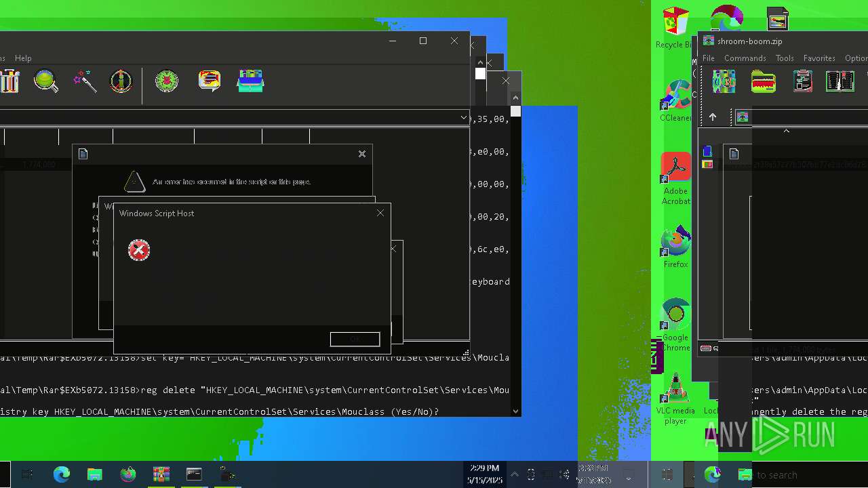The height and width of the screenshot is (488, 868).
Task: Show hidden tray icons chevron
Action: click(x=515, y=474)
